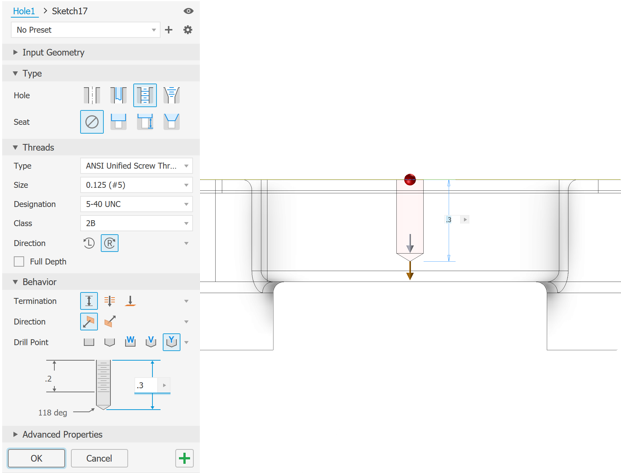Click the Cancel button
The image size is (621, 474).
[x=99, y=459]
